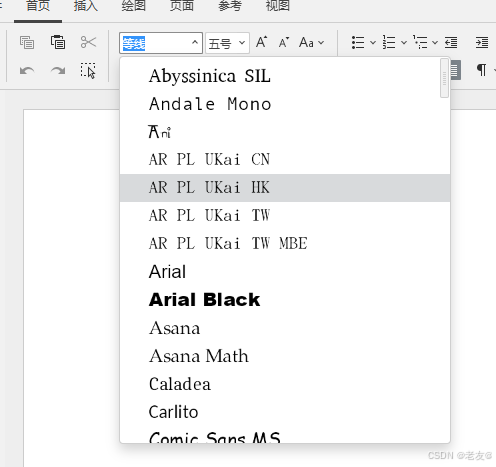The image size is (496, 467).
Task: Open the numbered list style arrow
Action: coord(404,43)
